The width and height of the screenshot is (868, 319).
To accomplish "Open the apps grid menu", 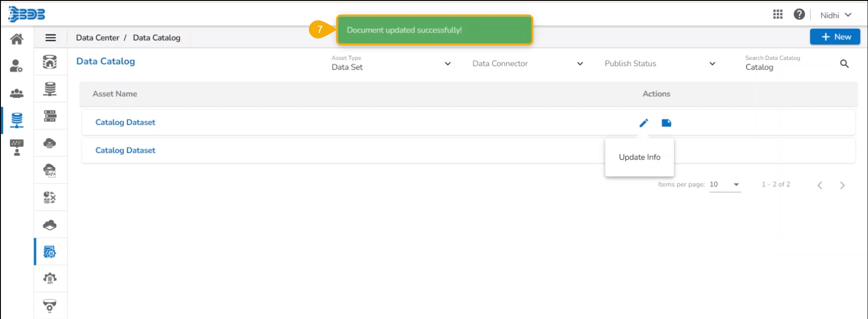I will point(778,14).
